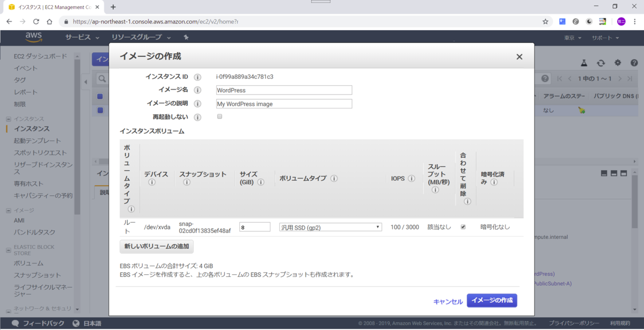This screenshot has height=330, width=644.
Task: Click the info icon beside イメージ名
Action: [x=197, y=90]
